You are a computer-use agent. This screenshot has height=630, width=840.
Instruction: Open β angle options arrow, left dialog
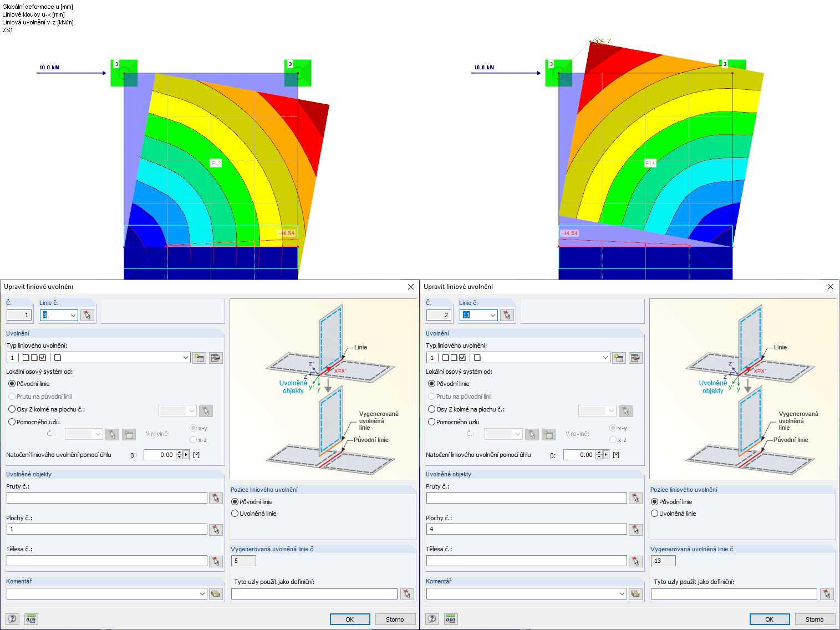[x=186, y=455]
